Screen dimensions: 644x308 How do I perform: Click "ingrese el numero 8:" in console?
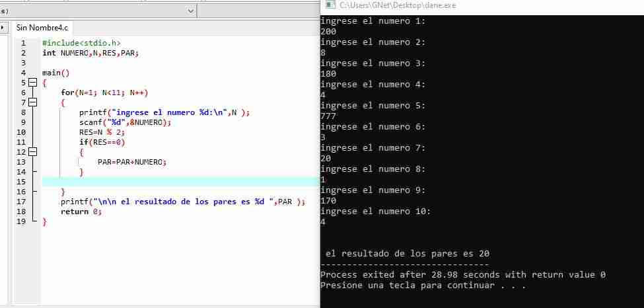373,169
